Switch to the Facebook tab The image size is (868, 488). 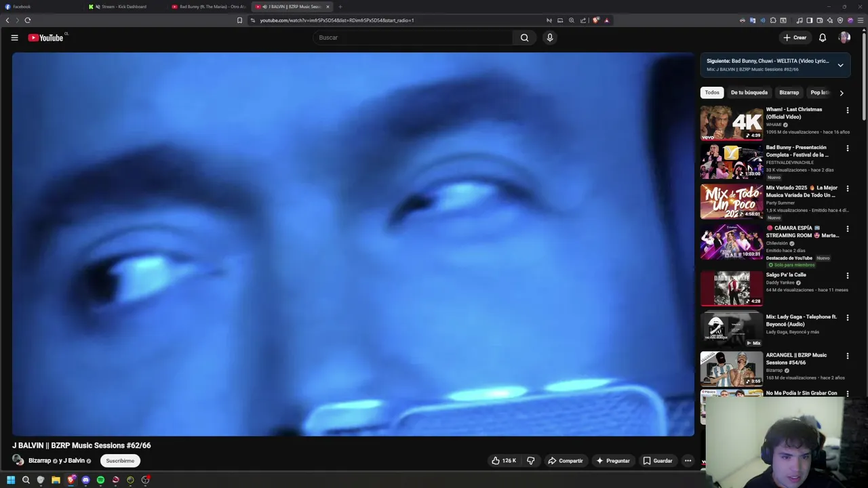coord(42,7)
